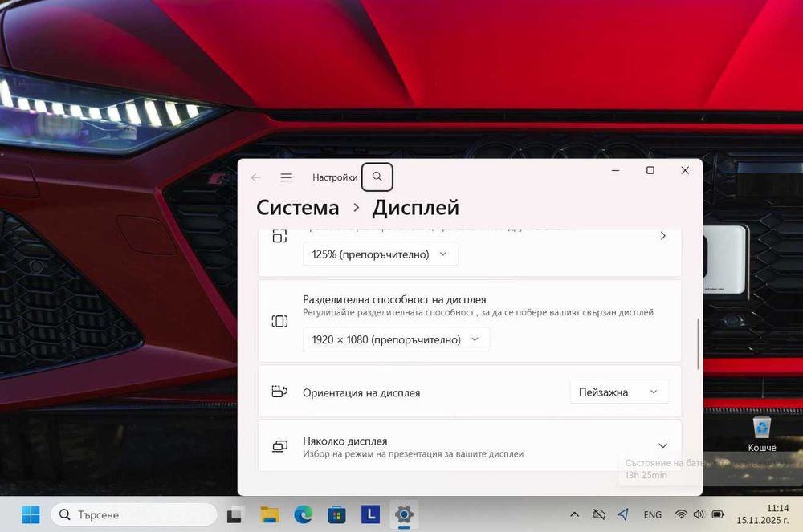Open Task View from the taskbar
The width and height of the screenshot is (803, 532).
(x=235, y=514)
